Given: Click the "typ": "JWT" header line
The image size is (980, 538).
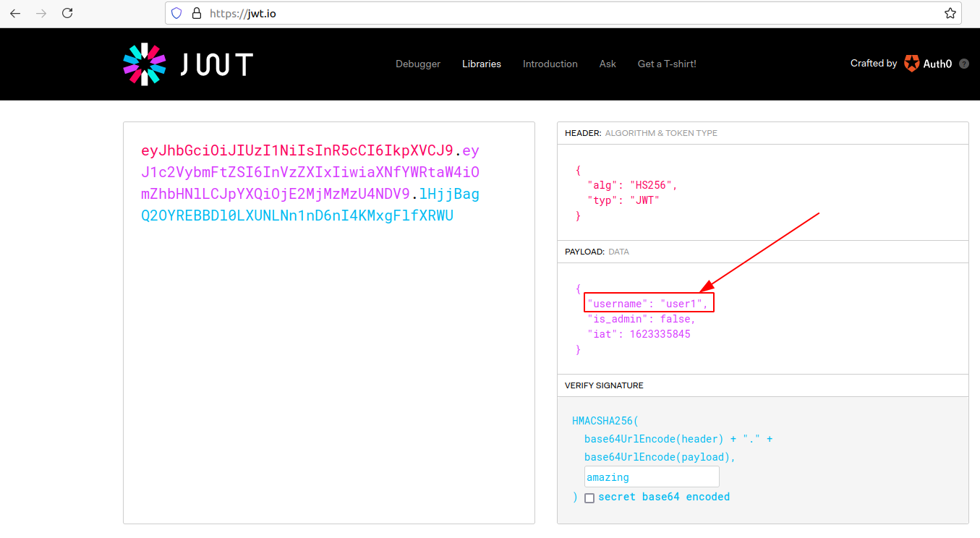Looking at the screenshot, I should [x=623, y=200].
